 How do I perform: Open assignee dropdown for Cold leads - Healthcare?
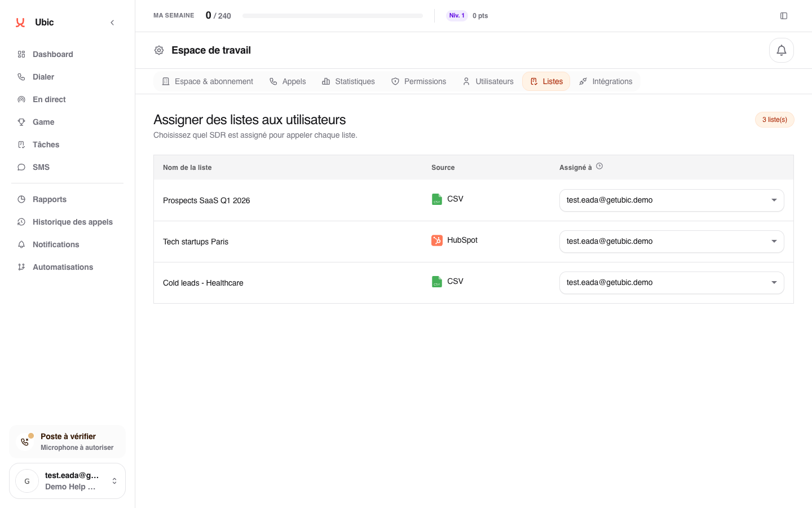point(672,283)
